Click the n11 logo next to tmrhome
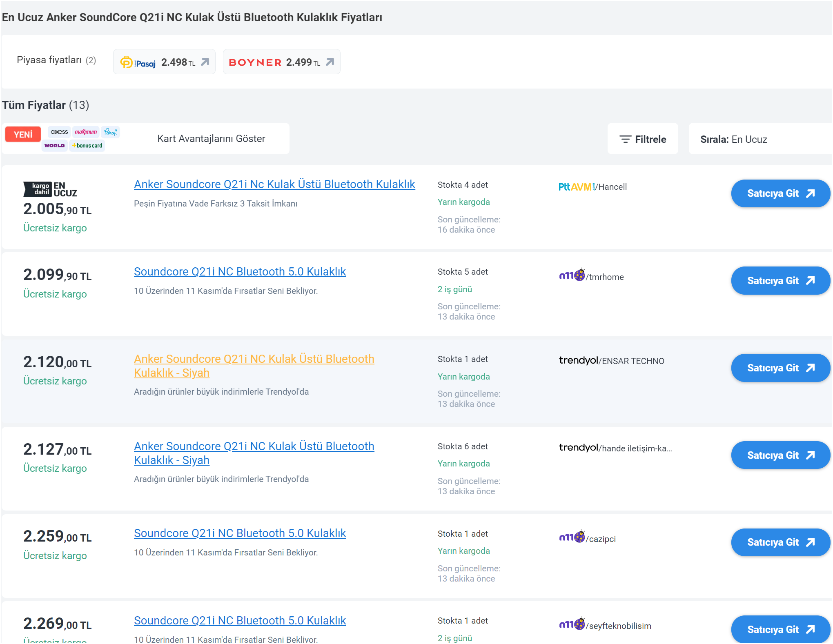 (x=572, y=276)
